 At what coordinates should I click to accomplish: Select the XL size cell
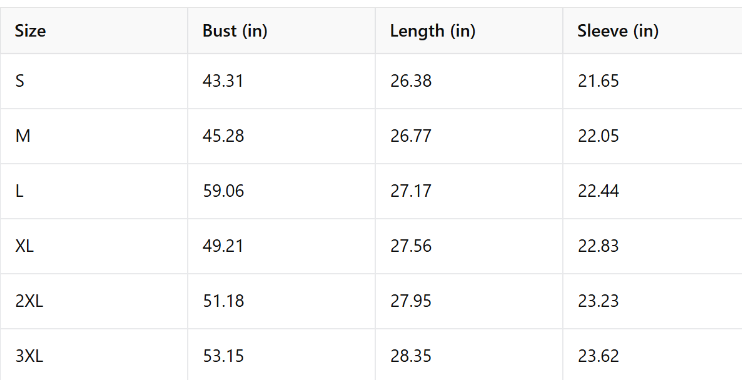[x=94, y=246]
